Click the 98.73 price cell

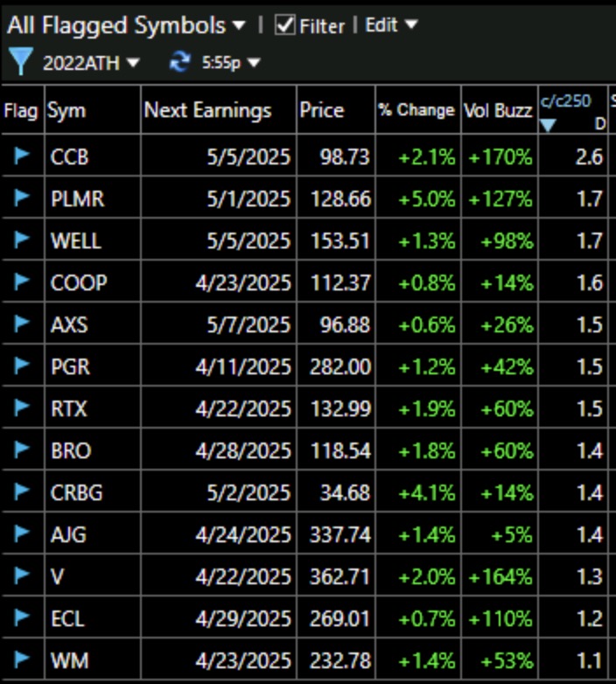click(345, 157)
